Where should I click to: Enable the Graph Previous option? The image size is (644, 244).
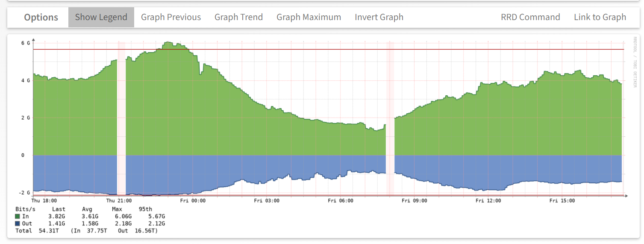[x=171, y=17]
